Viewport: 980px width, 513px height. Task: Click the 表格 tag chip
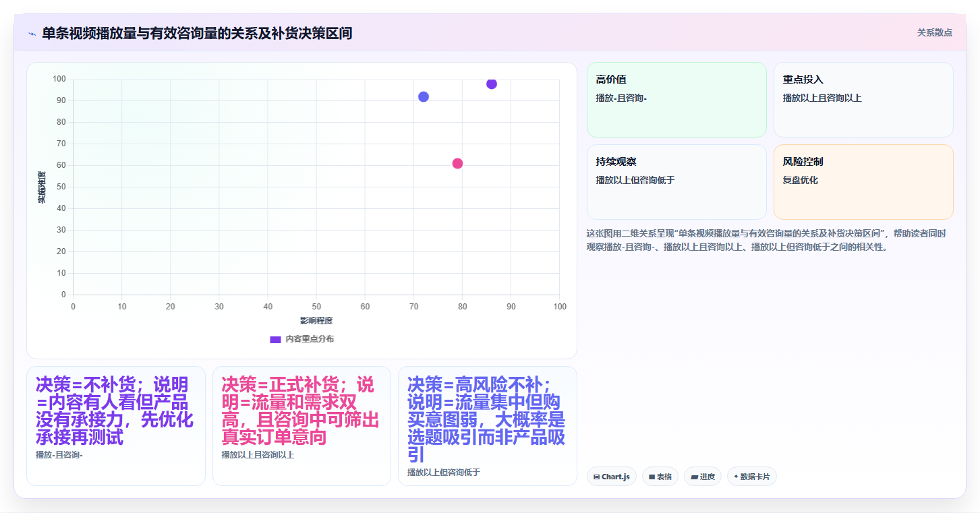coord(660,477)
